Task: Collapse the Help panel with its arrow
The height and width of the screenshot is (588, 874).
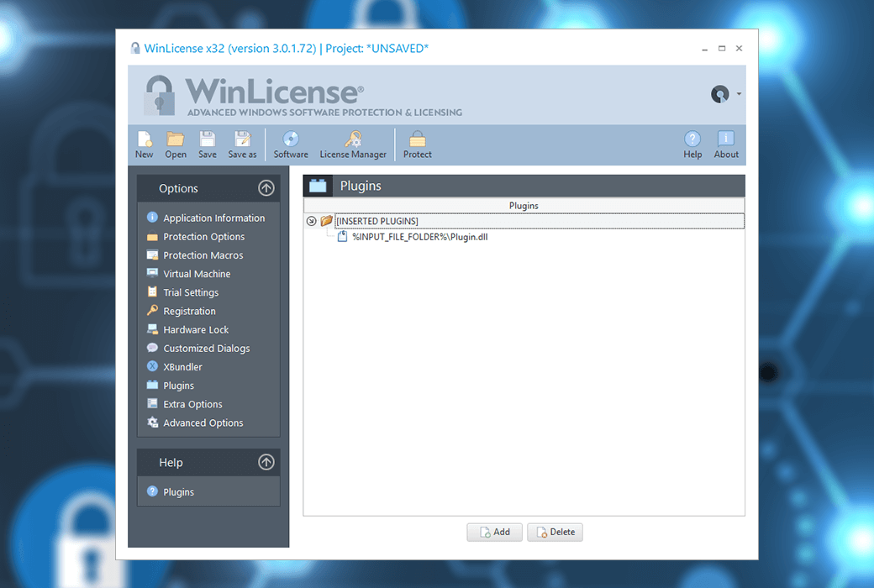Action: pos(266,462)
